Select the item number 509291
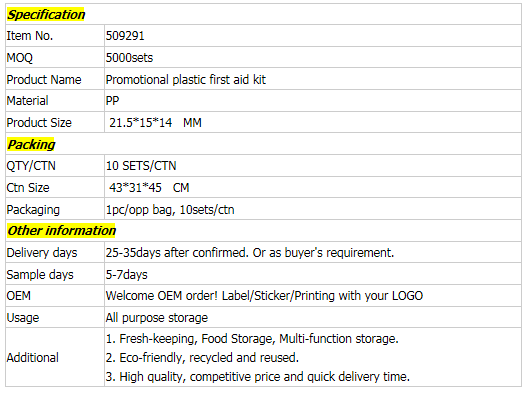 (x=125, y=36)
